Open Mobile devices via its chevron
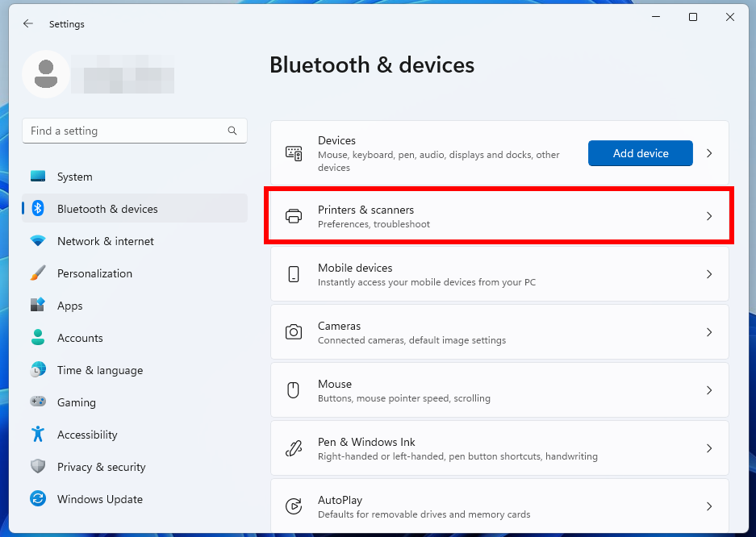 pyautogui.click(x=709, y=274)
